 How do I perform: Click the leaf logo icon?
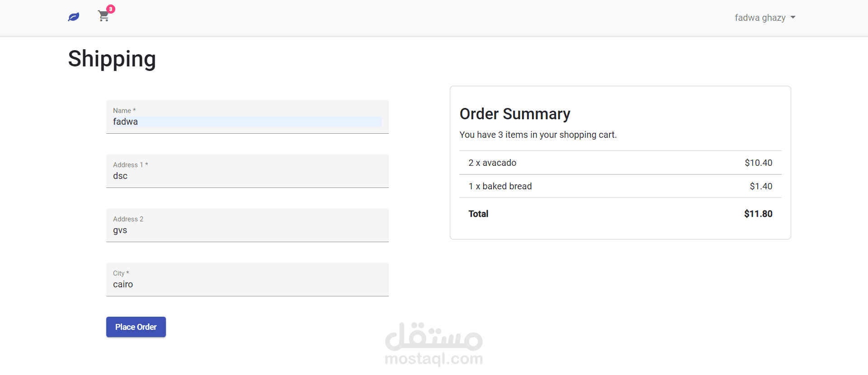tap(74, 17)
